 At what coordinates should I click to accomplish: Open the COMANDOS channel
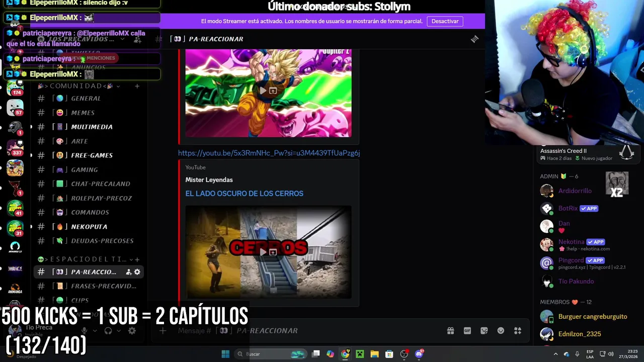coord(89,212)
